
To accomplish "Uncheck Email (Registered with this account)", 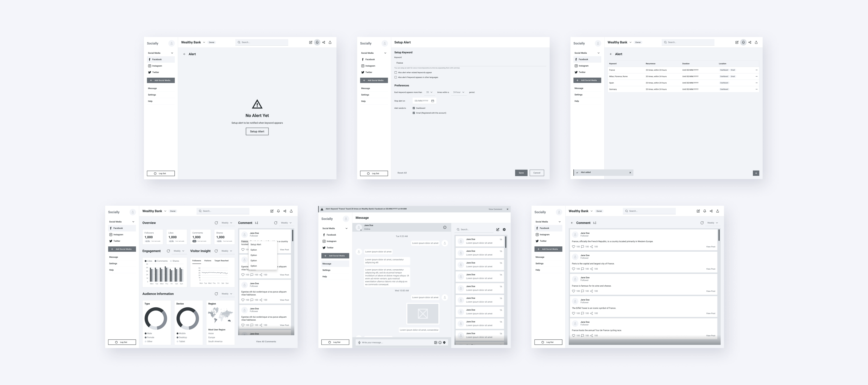I will 414,113.
